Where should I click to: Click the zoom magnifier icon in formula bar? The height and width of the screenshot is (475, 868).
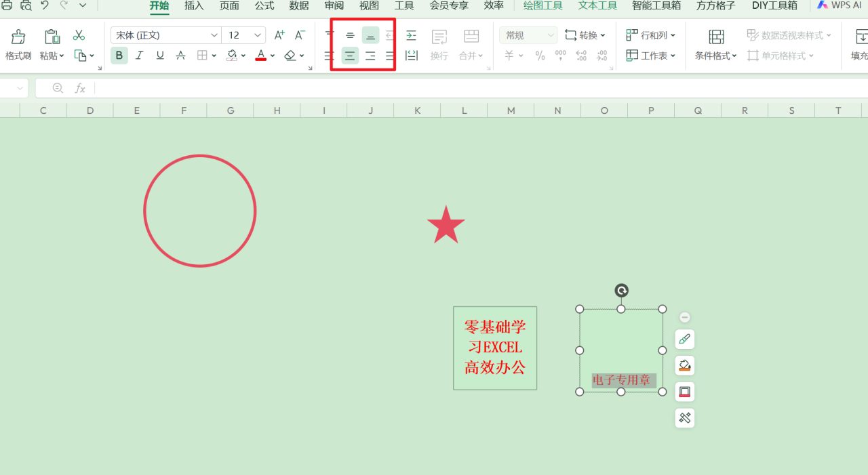(x=58, y=88)
